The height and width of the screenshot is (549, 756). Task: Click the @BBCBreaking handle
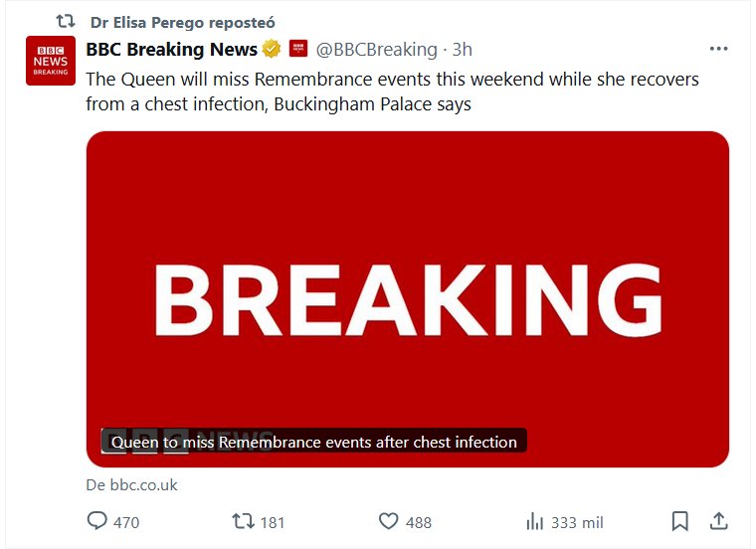[x=376, y=49]
